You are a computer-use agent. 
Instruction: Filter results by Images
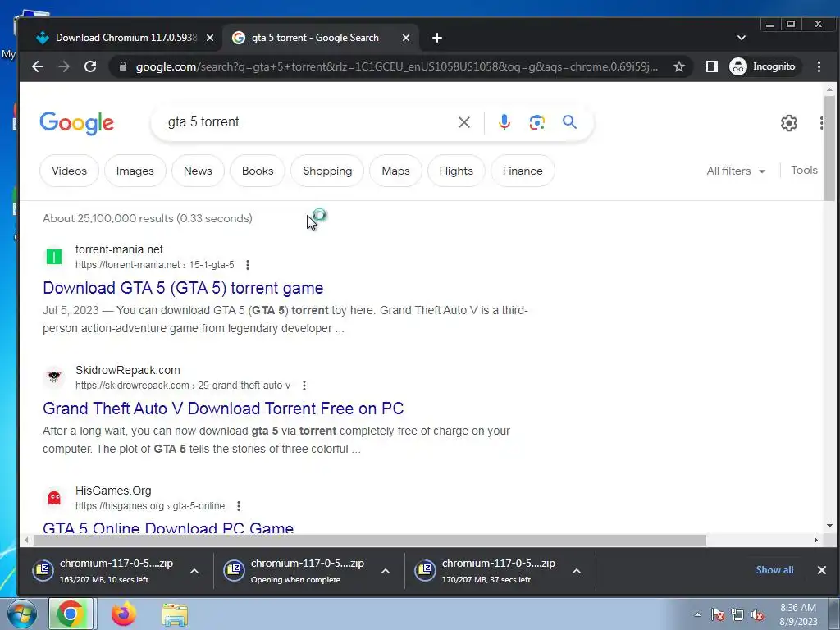point(135,171)
